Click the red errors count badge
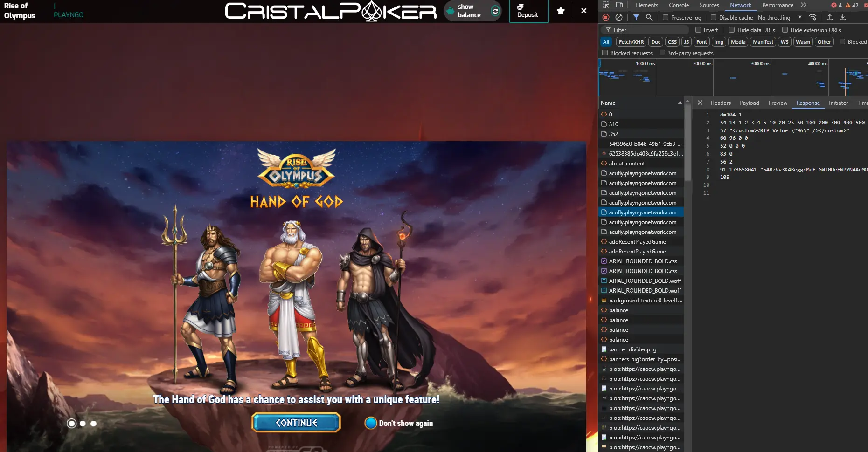This screenshot has width=868, height=452. [837, 5]
